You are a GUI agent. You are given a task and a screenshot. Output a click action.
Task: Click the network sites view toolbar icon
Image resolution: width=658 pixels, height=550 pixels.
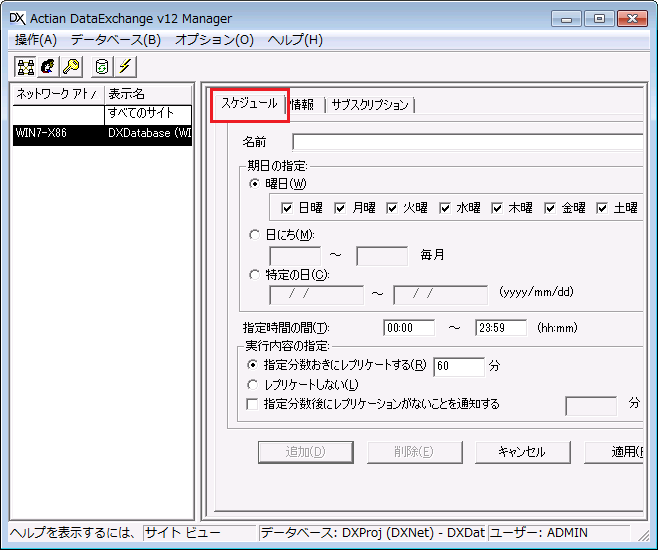coord(24,67)
